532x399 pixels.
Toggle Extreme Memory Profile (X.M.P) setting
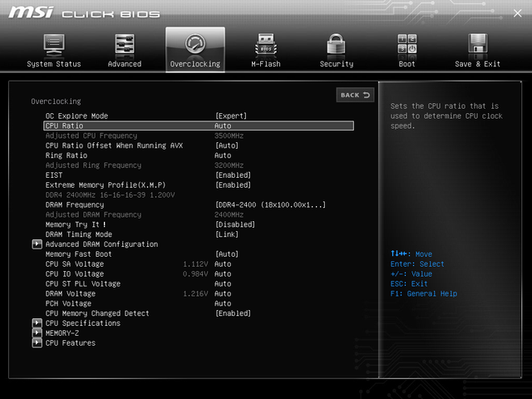[233, 185]
